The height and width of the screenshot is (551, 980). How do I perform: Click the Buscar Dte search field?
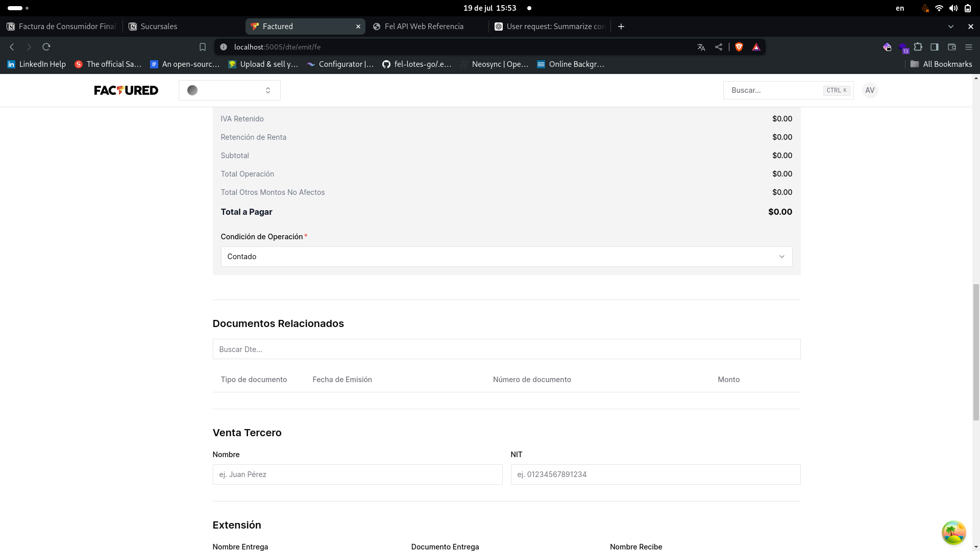click(x=506, y=349)
